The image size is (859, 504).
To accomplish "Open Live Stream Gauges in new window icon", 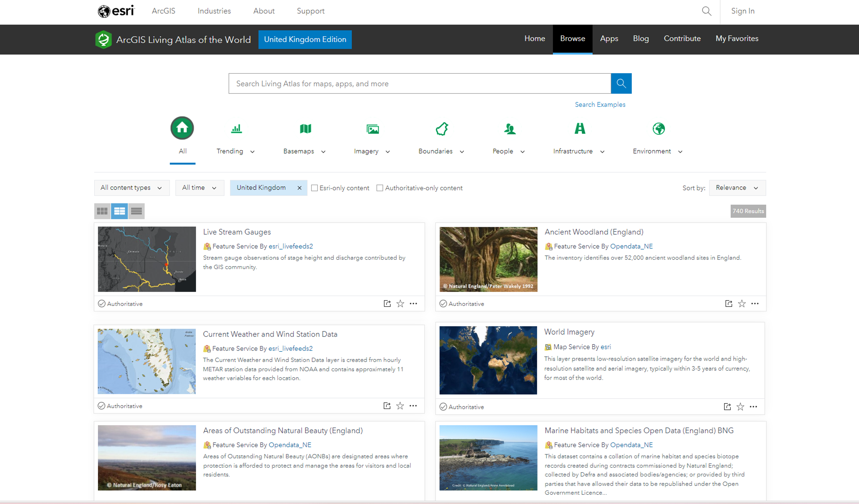I will pos(387,303).
